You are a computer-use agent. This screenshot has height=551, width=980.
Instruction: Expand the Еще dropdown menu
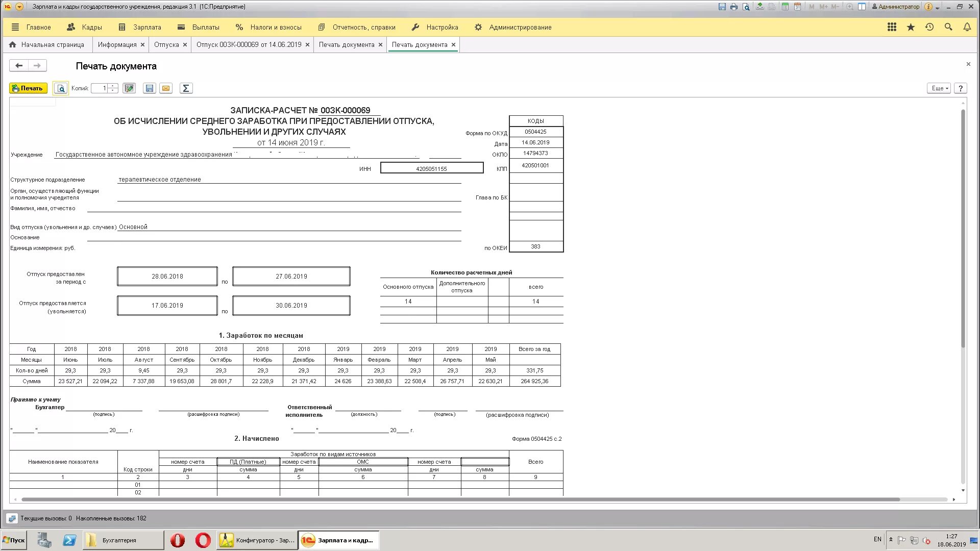click(939, 88)
